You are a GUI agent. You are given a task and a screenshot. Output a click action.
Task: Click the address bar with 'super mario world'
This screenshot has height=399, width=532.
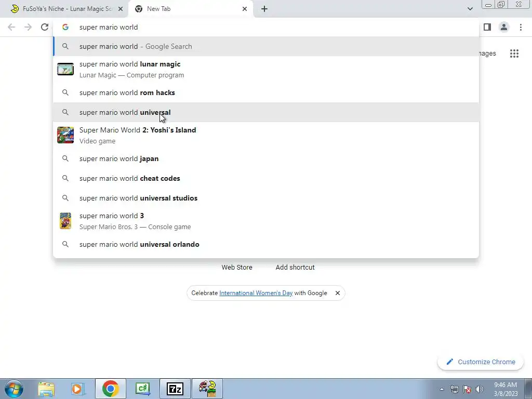266,27
